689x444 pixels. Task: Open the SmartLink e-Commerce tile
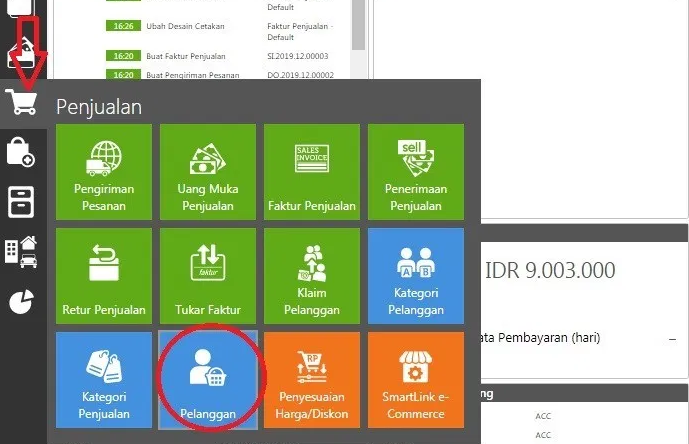tap(416, 380)
